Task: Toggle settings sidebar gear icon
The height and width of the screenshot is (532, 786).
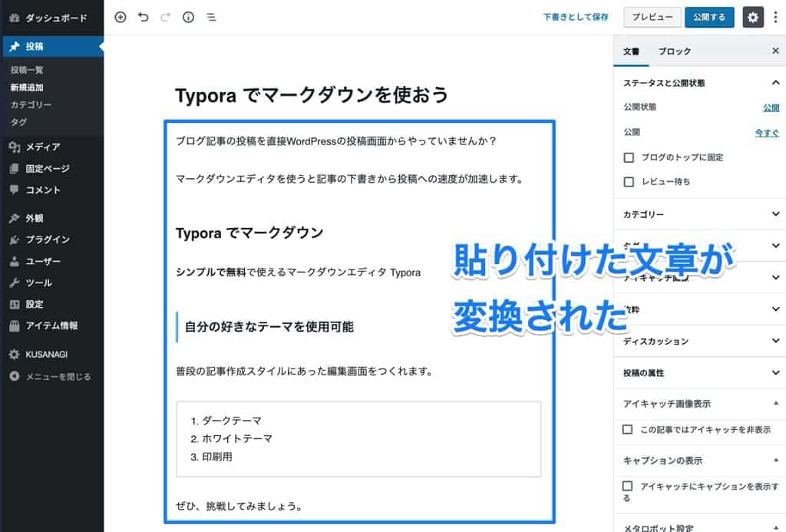Action: click(x=753, y=17)
